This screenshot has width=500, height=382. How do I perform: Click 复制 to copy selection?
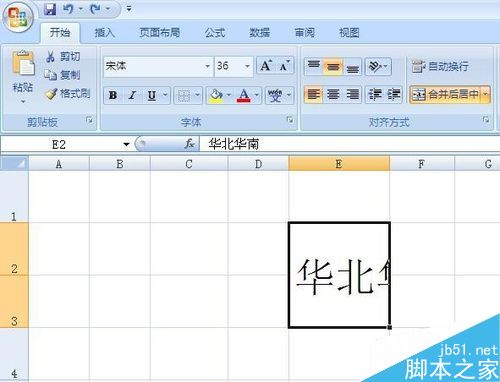[63, 75]
